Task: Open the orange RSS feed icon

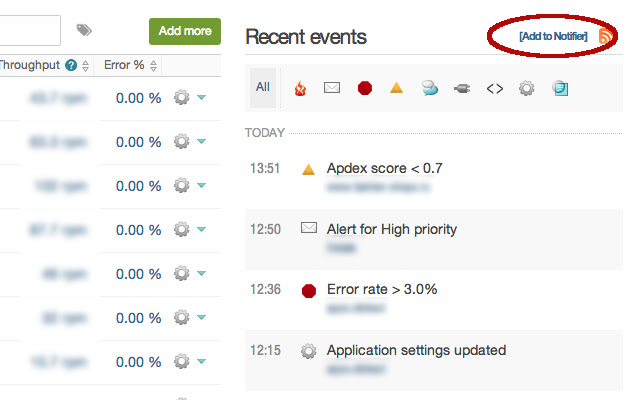Action: pyautogui.click(x=606, y=36)
